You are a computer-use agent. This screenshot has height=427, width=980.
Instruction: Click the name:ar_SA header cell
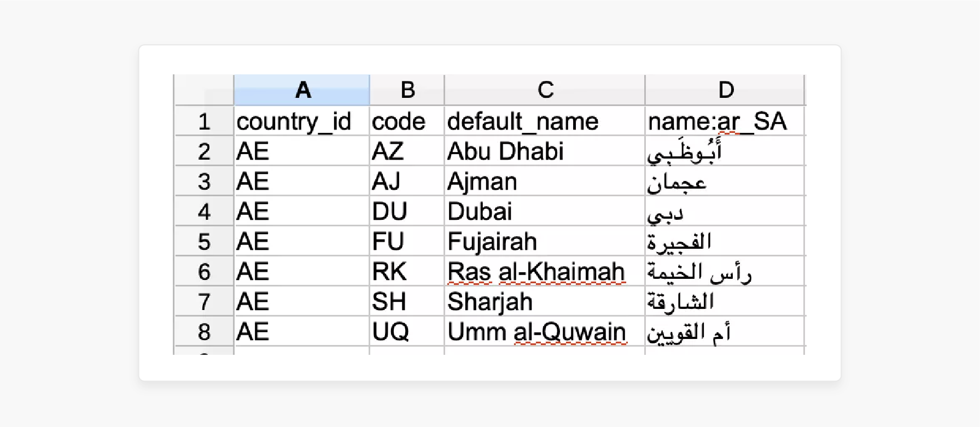725,121
